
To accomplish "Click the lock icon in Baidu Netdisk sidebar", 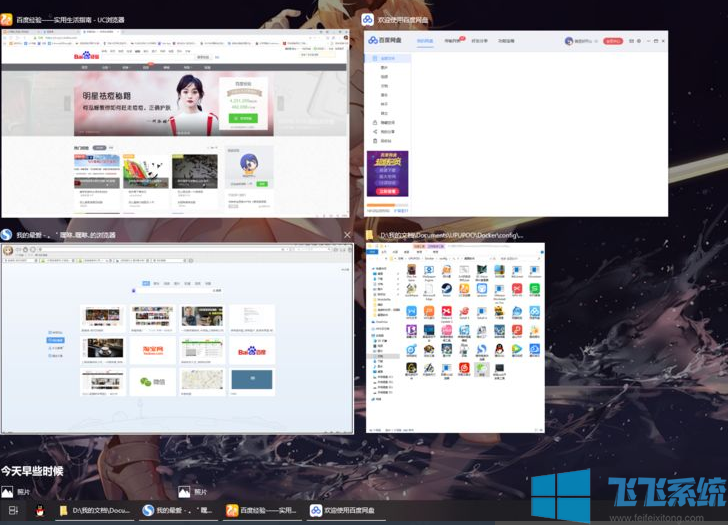I will point(375,123).
